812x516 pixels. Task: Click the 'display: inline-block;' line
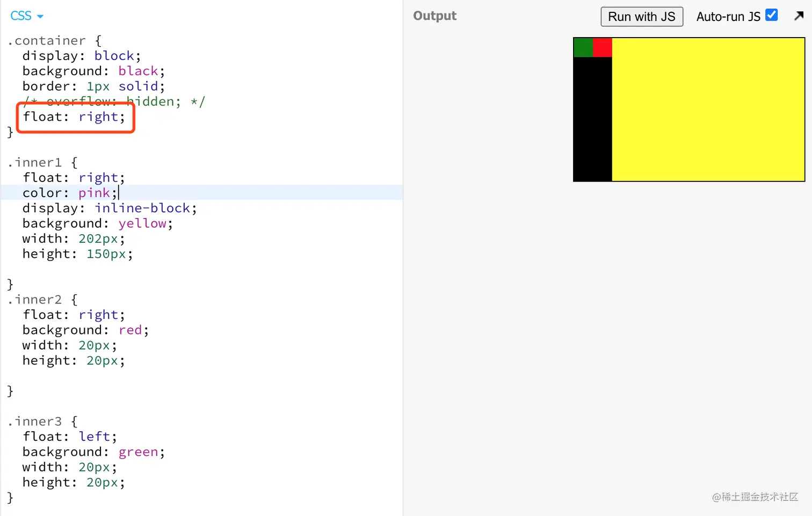(110, 208)
